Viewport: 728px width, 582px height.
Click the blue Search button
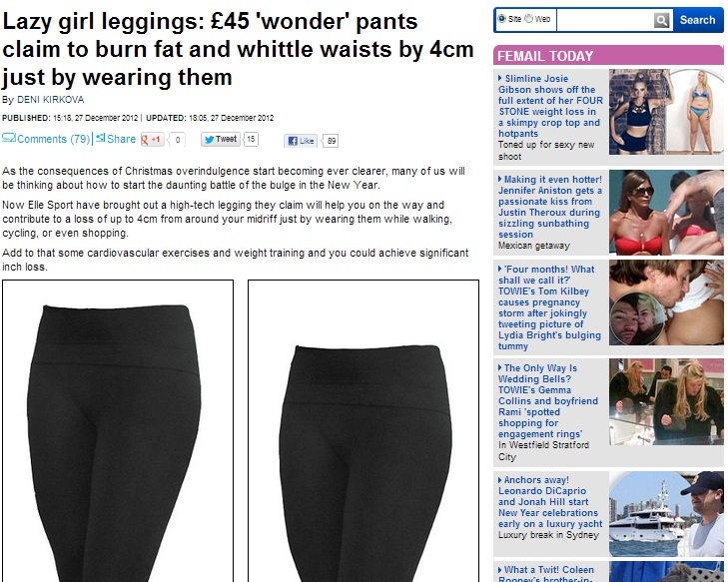[x=697, y=20]
